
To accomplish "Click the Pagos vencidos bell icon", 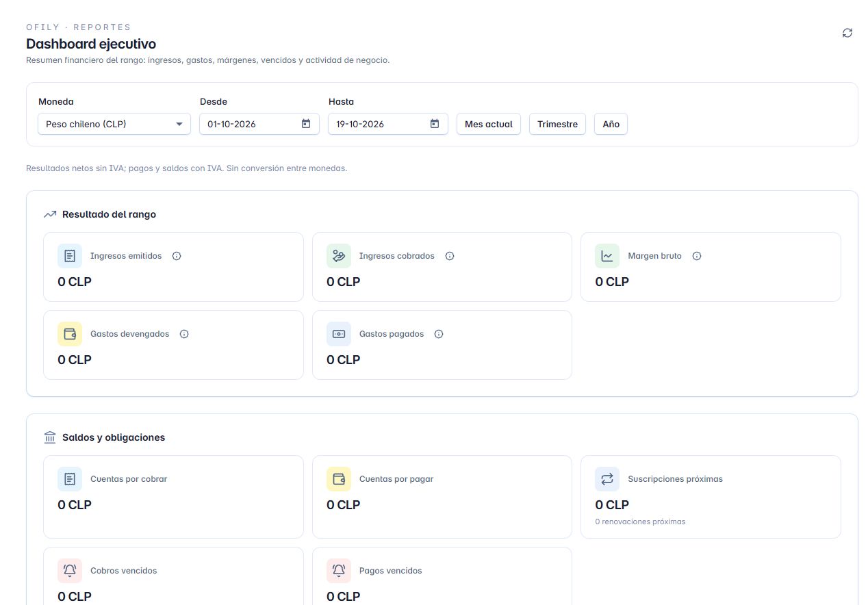I will point(339,571).
